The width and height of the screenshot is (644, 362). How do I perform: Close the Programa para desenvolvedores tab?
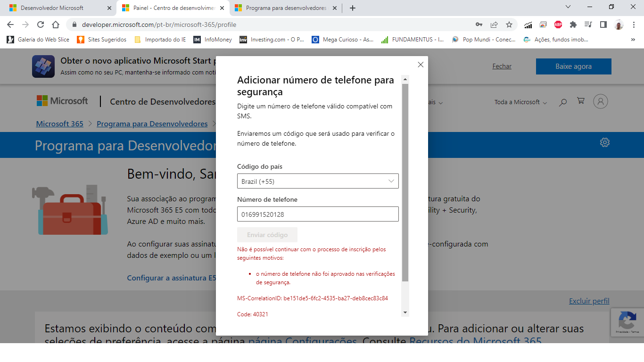(334, 8)
